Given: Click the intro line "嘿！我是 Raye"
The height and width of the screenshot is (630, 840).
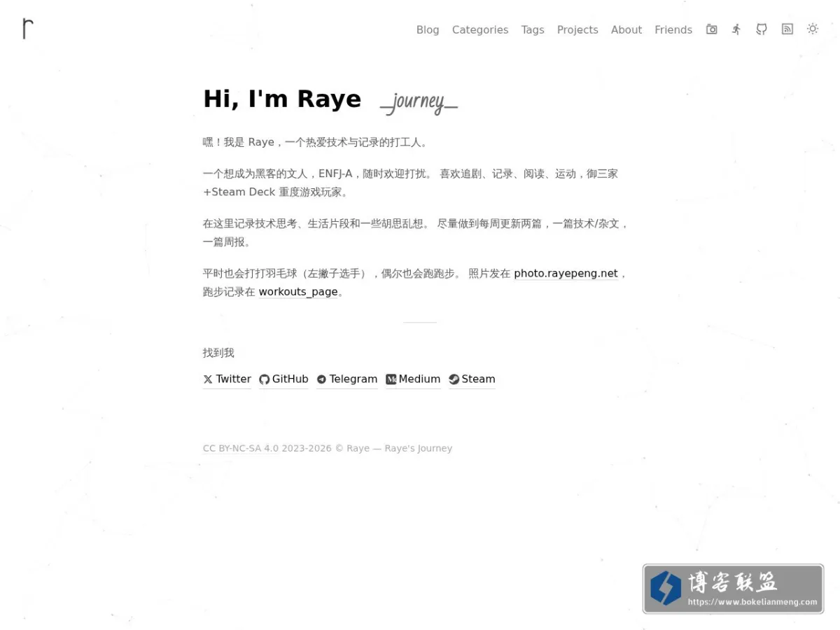Looking at the screenshot, I should click(239, 142).
